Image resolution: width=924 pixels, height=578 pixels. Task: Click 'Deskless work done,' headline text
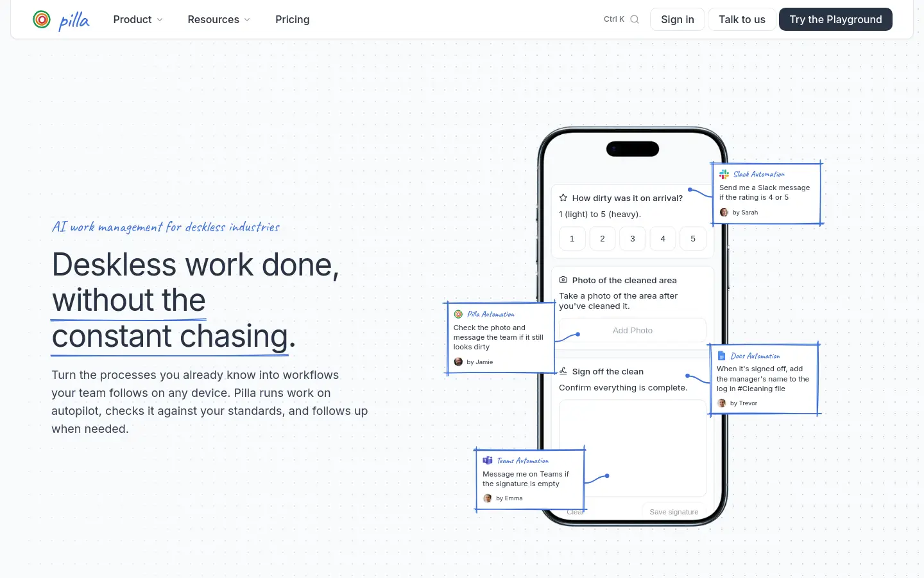coord(195,265)
